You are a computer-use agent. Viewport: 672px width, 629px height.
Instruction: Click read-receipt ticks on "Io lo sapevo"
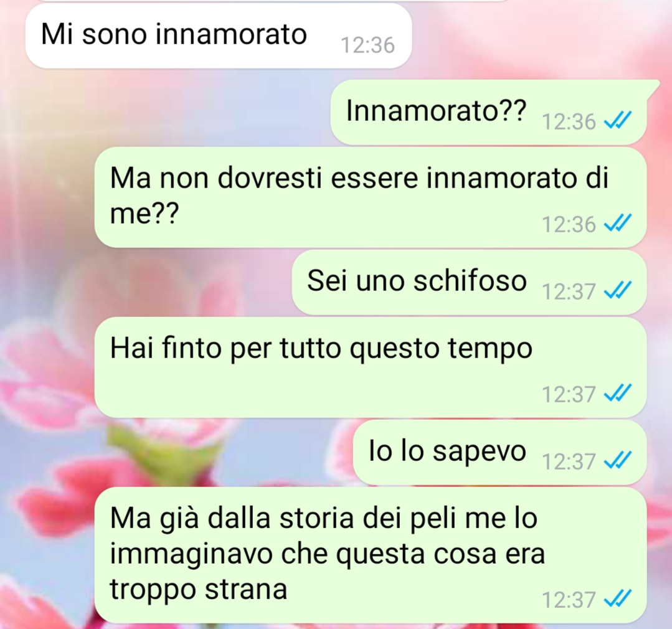tap(618, 461)
